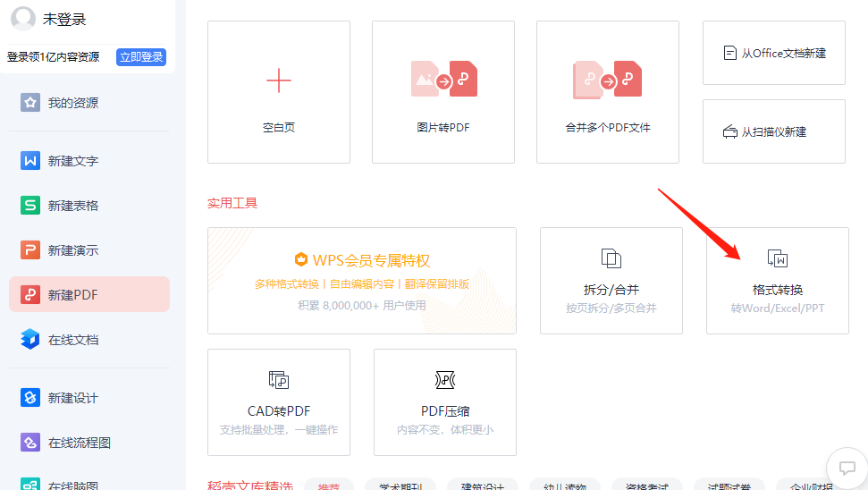Click the PDF压缩 label
Viewport: 868px width, 490px height.
coord(445,410)
